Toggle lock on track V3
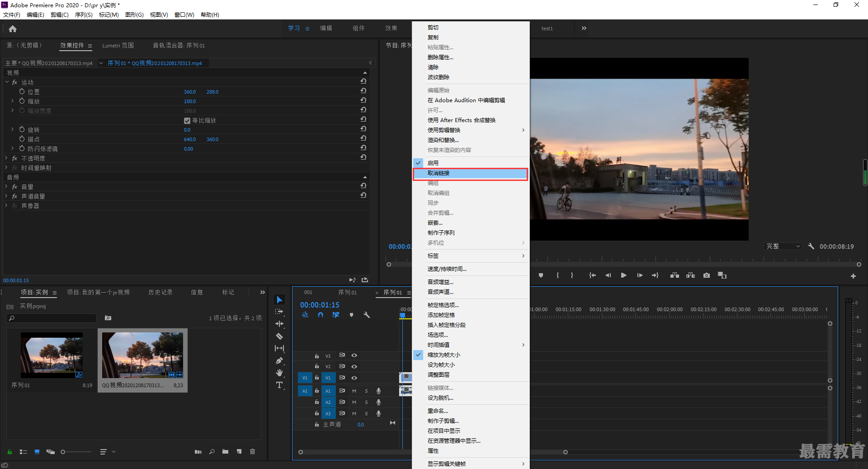This screenshot has height=469, width=868. click(317, 356)
